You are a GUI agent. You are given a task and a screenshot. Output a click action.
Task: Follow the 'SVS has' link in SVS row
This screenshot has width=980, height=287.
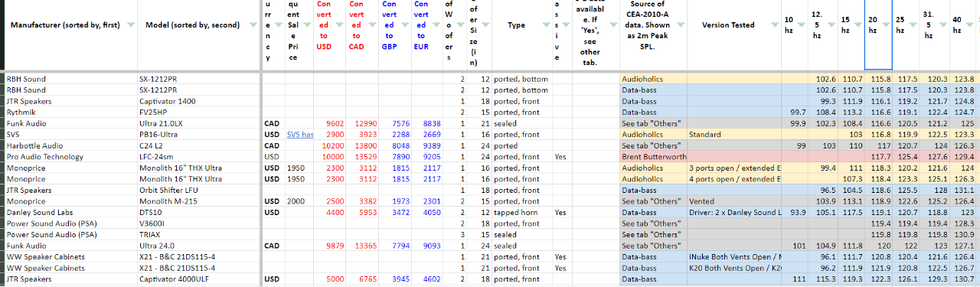pos(300,134)
